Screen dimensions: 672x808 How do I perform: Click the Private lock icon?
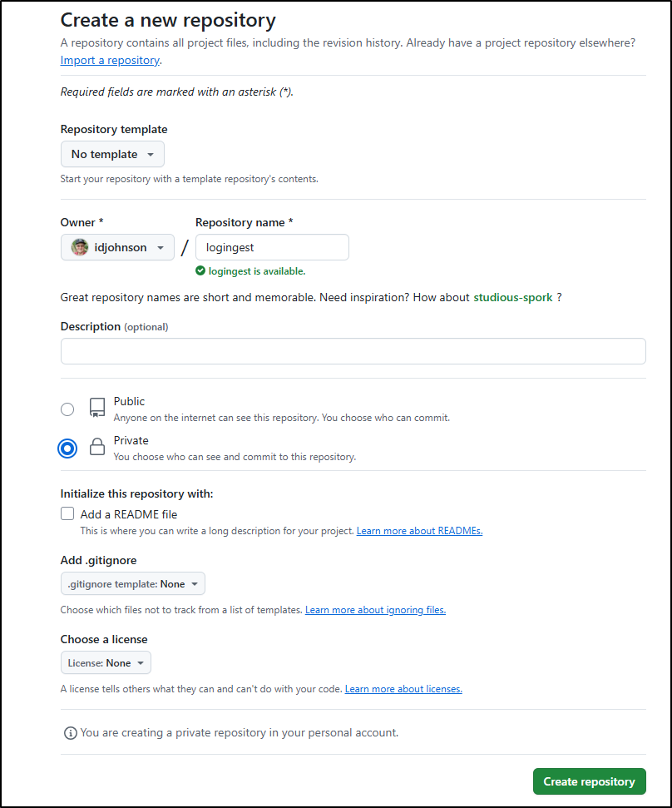pyautogui.click(x=97, y=446)
